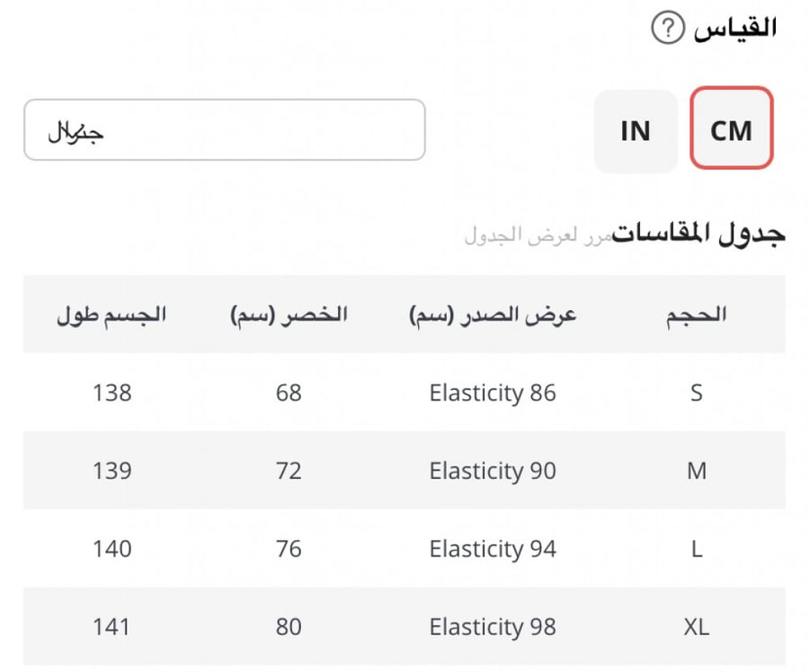Click the جدول المقاسات title
This screenshot has width=809, height=672.
(x=698, y=234)
